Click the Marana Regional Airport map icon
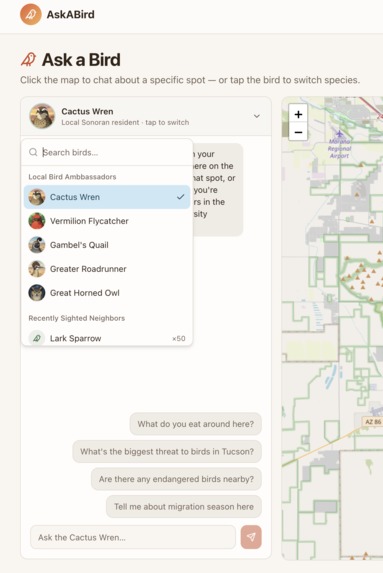The width and height of the screenshot is (383, 573). 340,134
